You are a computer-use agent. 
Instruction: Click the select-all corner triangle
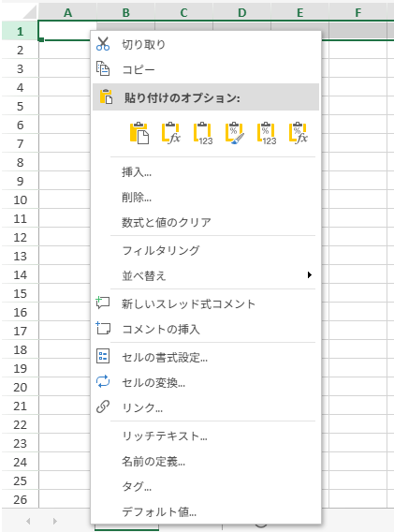tap(29, 12)
